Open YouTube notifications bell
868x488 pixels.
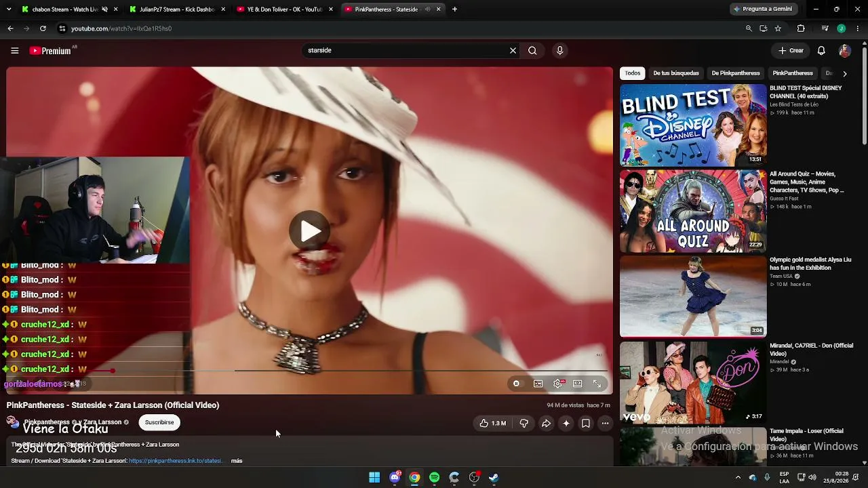821,51
